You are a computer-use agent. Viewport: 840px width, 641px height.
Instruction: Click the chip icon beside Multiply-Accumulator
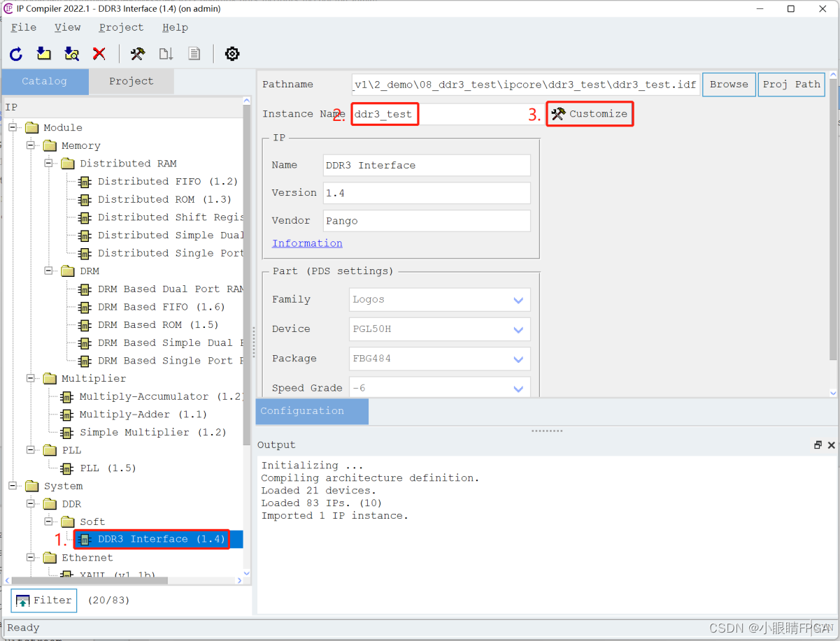(67, 397)
